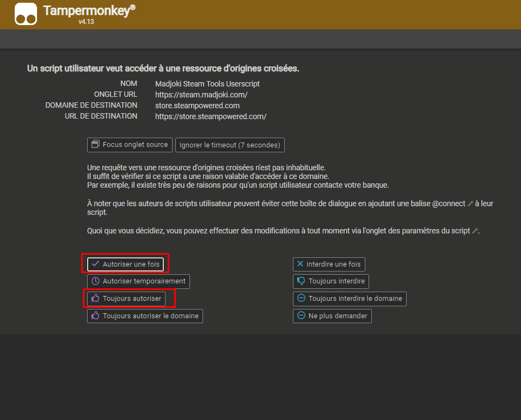Choose 'Toujours autoriser le domaine'
Screen dimensions: 521x420
[x=145, y=316]
